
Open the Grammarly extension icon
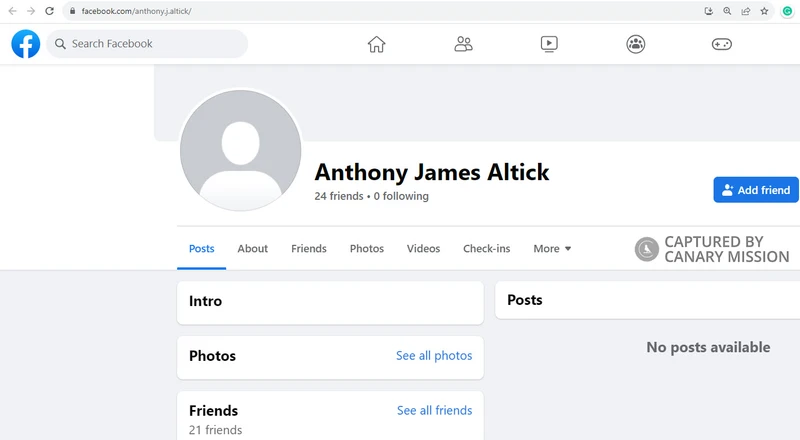pyautogui.click(x=787, y=11)
